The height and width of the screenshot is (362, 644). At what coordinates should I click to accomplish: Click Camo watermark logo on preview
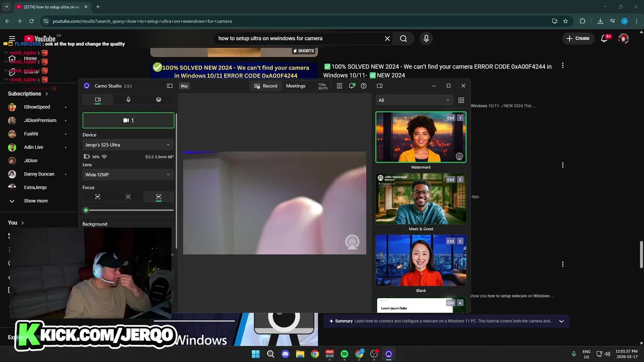pyautogui.click(x=352, y=242)
